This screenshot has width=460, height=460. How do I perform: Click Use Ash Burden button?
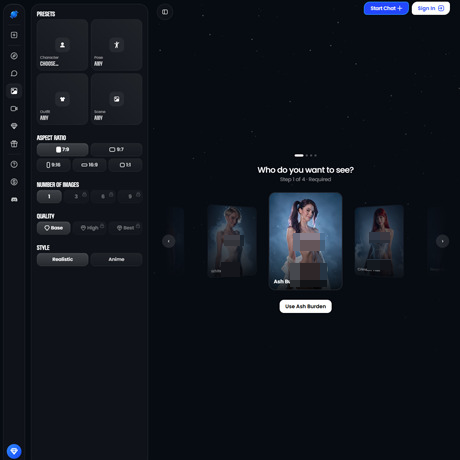click(x=305, y=306)
